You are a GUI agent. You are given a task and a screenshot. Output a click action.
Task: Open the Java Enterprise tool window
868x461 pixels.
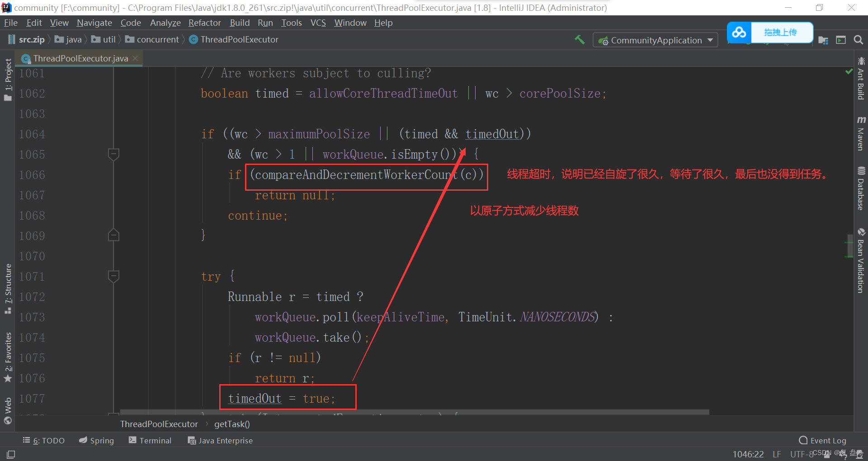[x=220, y=441]
